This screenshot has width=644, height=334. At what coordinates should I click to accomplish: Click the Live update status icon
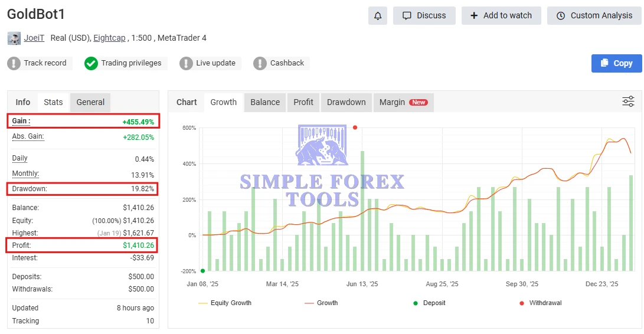click(x=186, y=63)
